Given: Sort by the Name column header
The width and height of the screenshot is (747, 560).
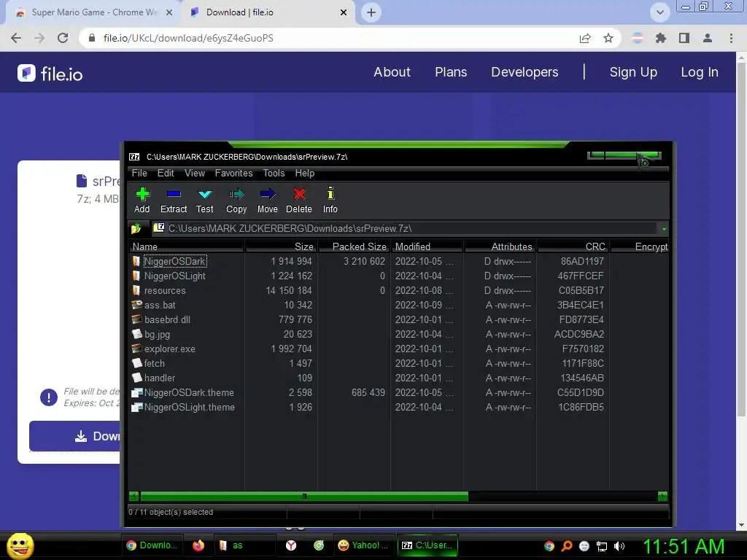Looking at the screenshot, I should (x=186, y=246).
